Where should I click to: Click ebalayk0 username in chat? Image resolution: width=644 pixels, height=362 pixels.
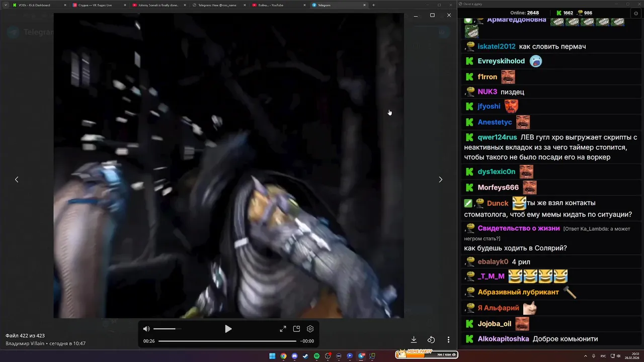click(493, 261)
